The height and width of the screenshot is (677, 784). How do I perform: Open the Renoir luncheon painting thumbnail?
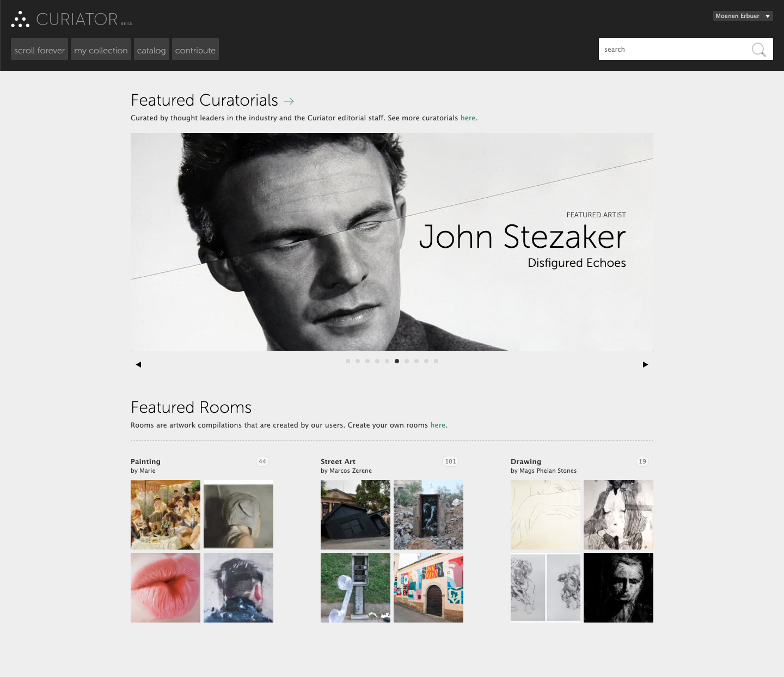[x=166, y=515]
